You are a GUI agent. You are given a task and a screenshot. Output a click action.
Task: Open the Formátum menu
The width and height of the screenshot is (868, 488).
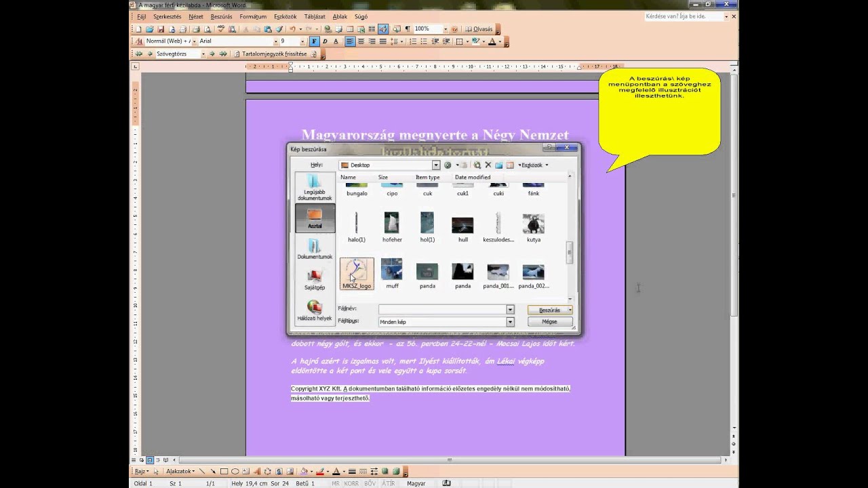253,16
